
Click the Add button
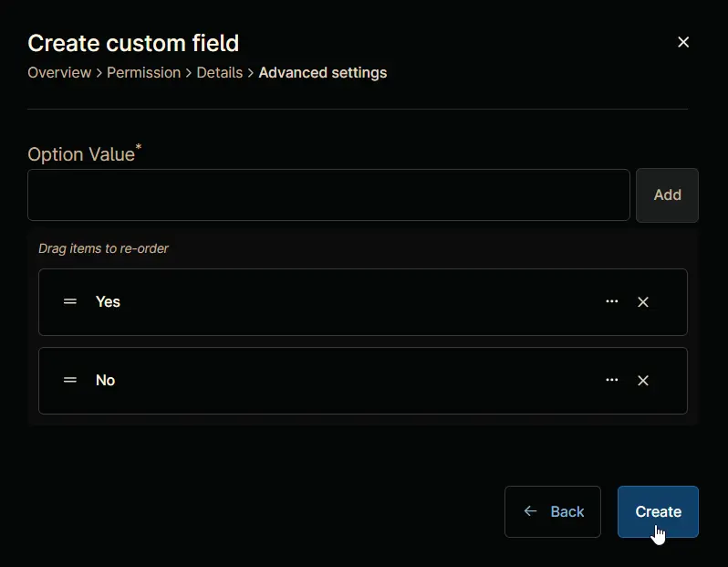coord(667,195)
